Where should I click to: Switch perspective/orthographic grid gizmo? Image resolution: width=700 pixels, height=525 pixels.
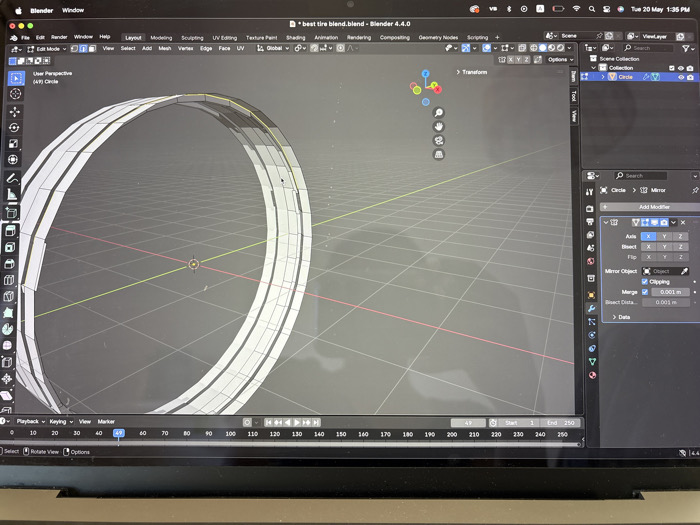coord(439,154)
